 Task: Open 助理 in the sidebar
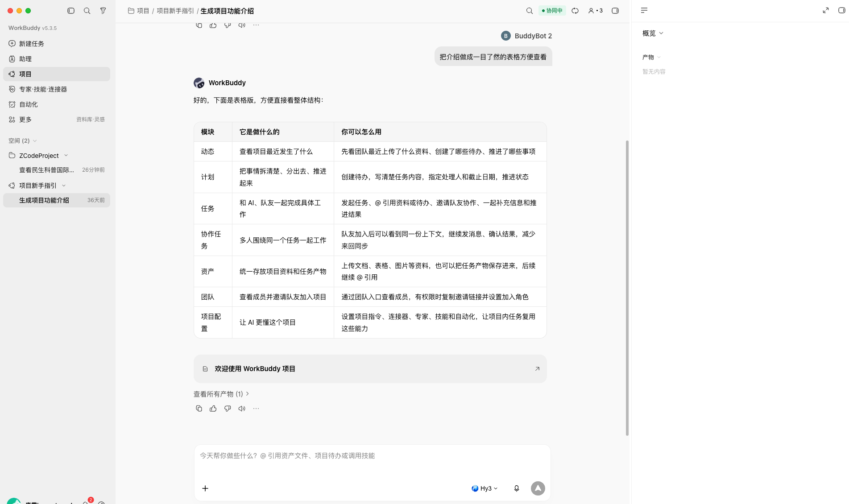57,59
